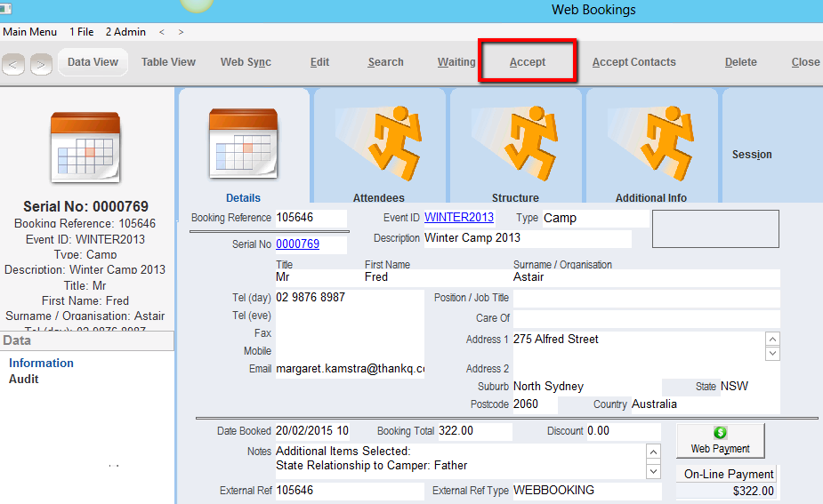Click the Address 1 scroll down arrow
Screen dimensions: 823x504
pyautogui.click(x=772, y=354)
